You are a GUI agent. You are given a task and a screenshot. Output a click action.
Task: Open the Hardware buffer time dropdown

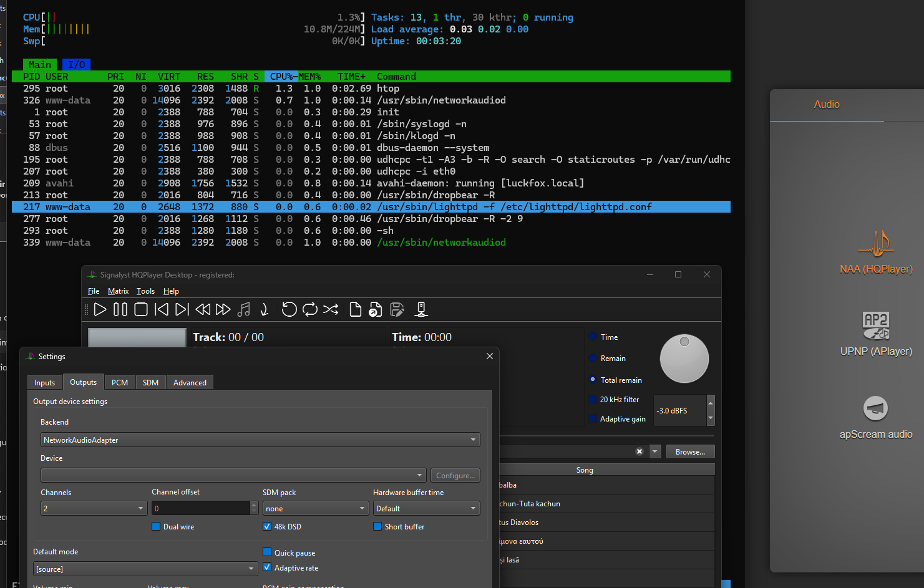(427, 508)
